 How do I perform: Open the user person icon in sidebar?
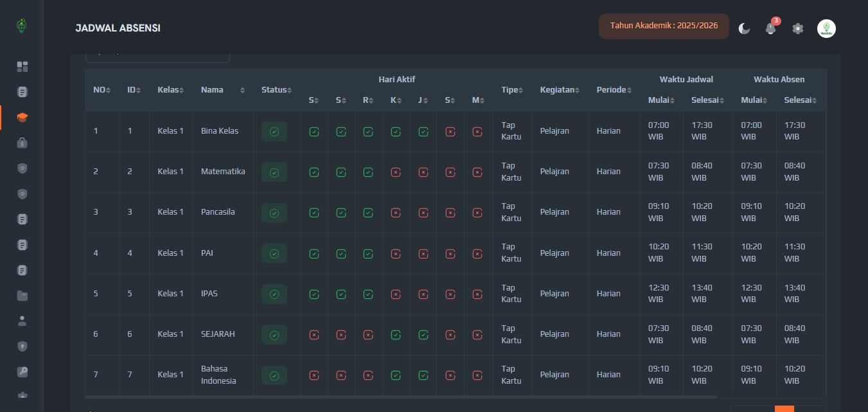tap(22, 321)
